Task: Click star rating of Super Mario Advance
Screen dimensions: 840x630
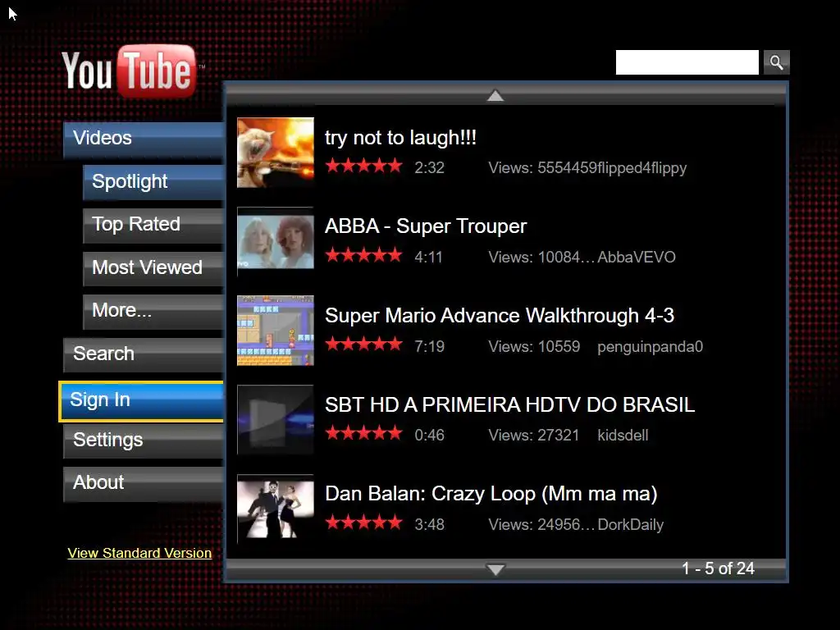Action: pyautogui.click(x=363, y=344)
